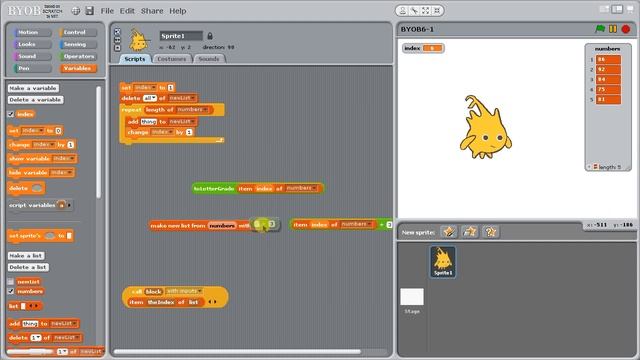Click the Sprite1 name field
Image resolution: width=640 pixels, height=360 pixels.
pos(181,36)
